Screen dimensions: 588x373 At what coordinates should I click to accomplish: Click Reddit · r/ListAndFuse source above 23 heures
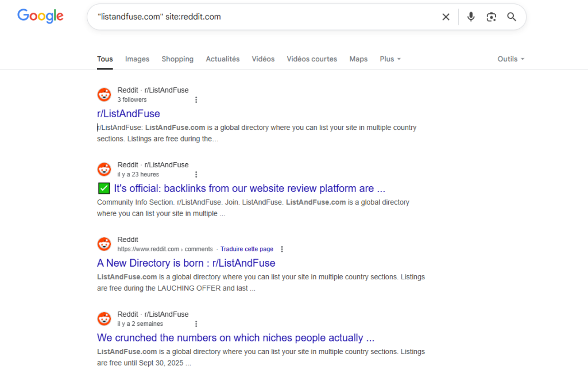pyautogui.click(x=153, y=165)
